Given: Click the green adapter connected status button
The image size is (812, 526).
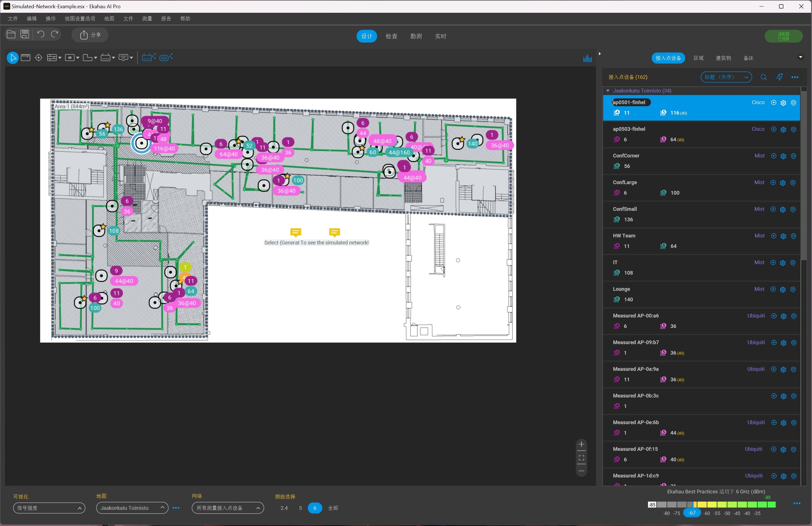Looking at the screenshot, I should [783, 36].
